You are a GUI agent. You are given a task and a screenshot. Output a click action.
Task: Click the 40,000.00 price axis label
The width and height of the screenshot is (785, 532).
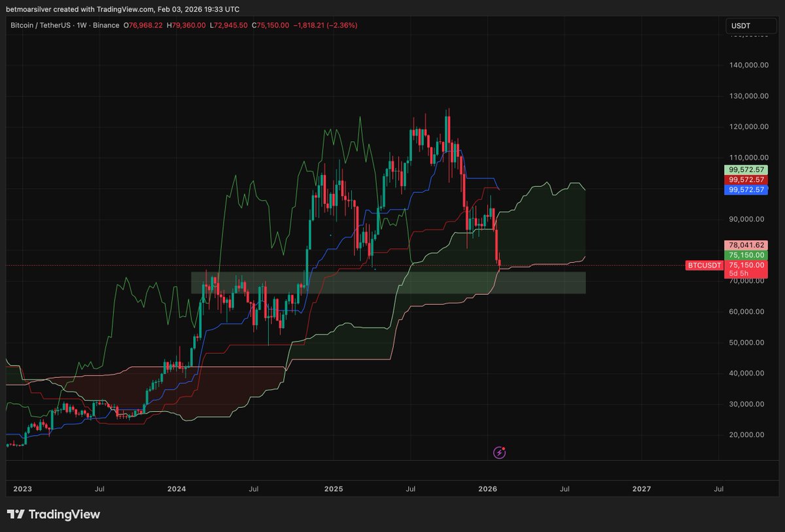(746, 373)
